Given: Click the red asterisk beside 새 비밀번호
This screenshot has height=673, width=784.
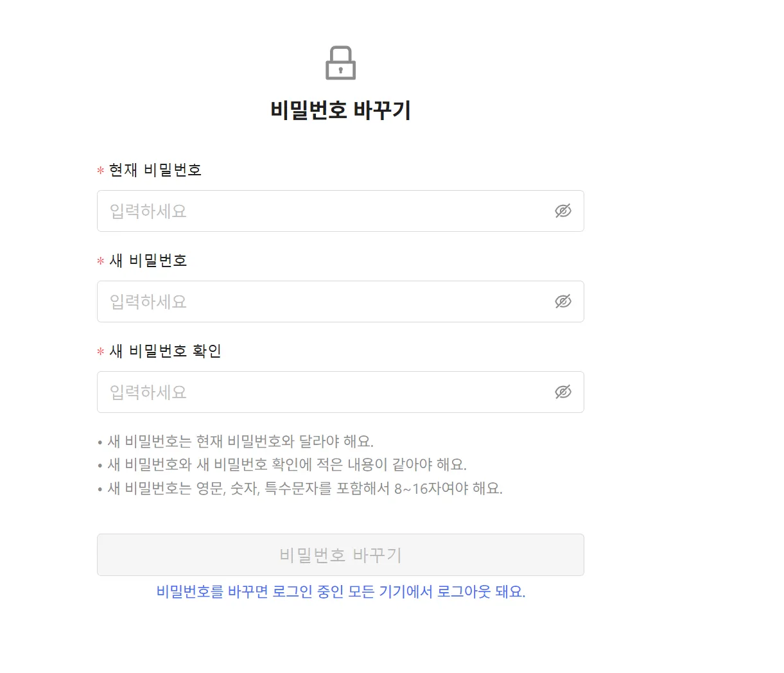Looking at the screenshot, I should [101, 261].
